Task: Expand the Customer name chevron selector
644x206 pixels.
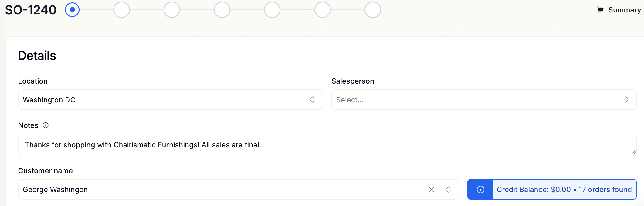Action: point(448,190)
